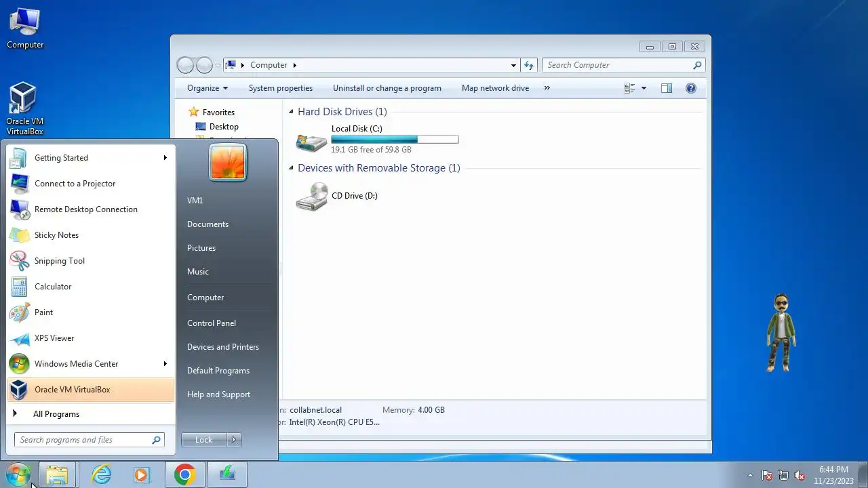Screen dimensions: 868x488
Task: Click Search programs and files field
Action: (90, 440)
